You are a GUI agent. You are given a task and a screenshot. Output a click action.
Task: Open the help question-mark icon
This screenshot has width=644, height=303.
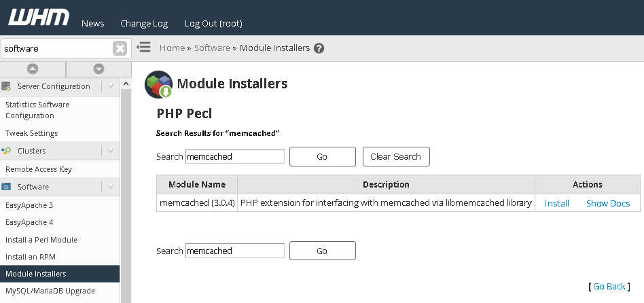click(319, 48)
